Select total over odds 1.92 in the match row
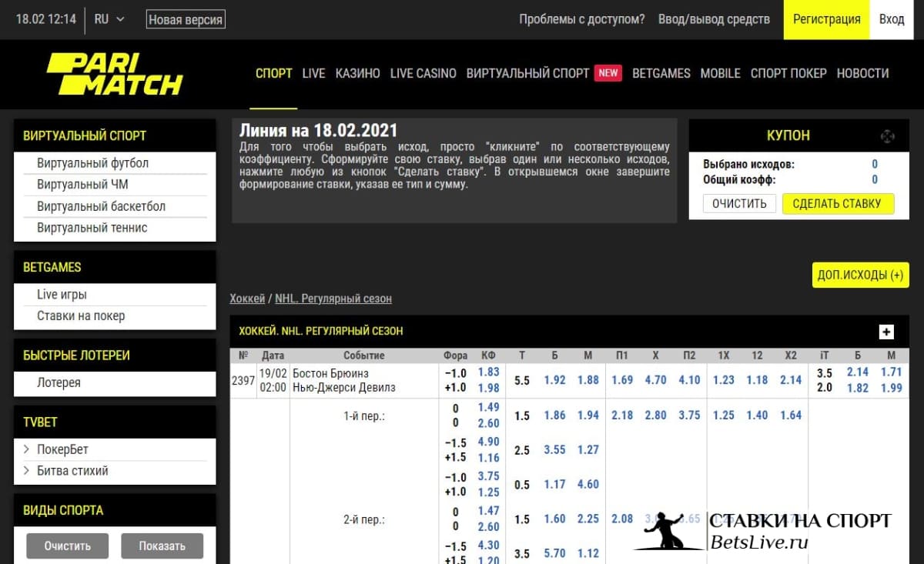 coord(554,380)
